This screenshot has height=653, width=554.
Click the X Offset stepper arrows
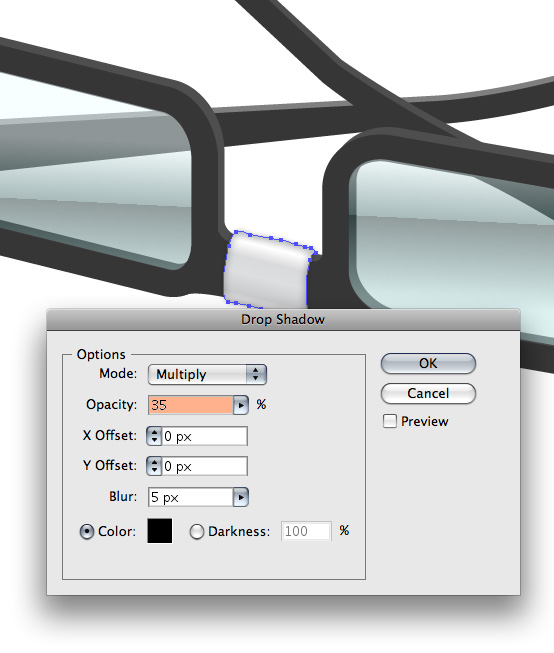click(154, 436)
